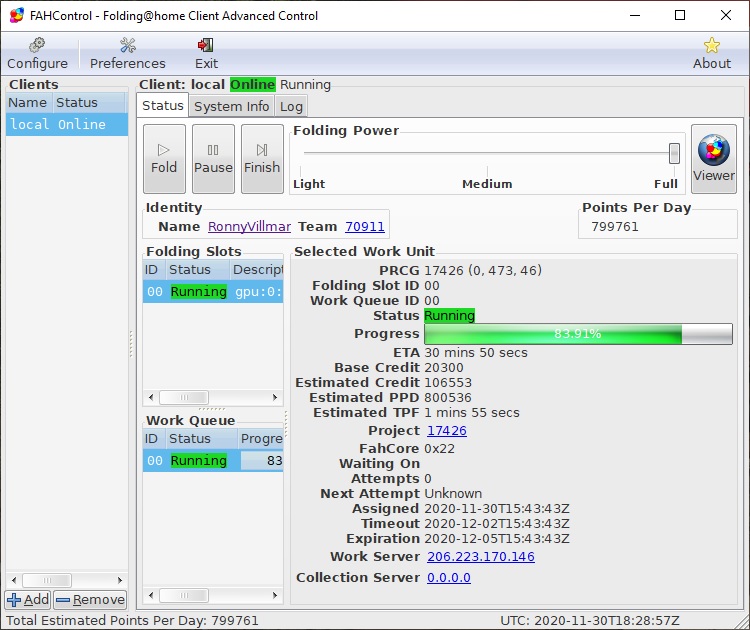
Task: Click Work Queue Progress column header
Action: [x=261, y=439]
